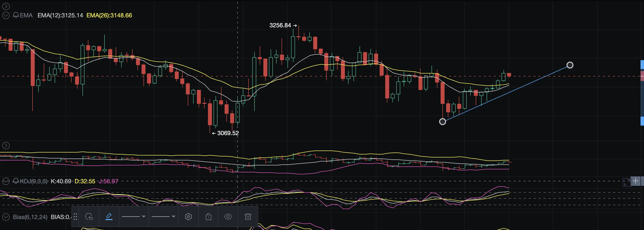Click the 3069.52 low price label
Screen dimensions: 644x230
[x=228, y=133]
